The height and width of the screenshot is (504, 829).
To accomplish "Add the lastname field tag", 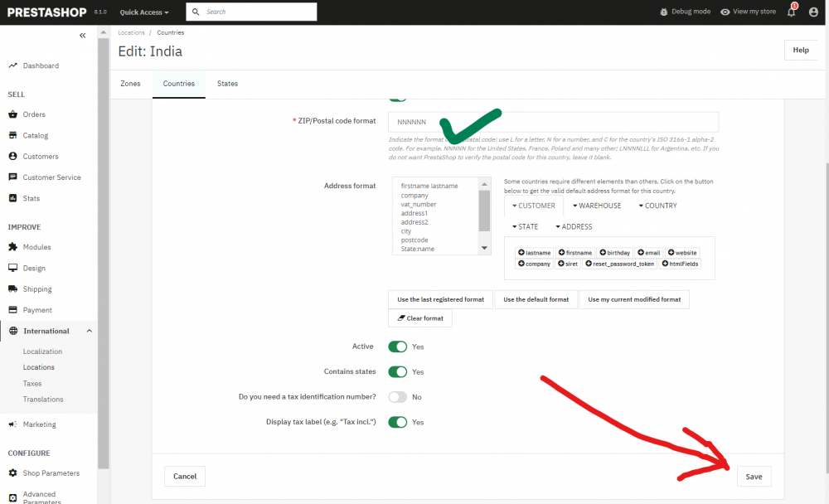I will [x=534, y=253].
